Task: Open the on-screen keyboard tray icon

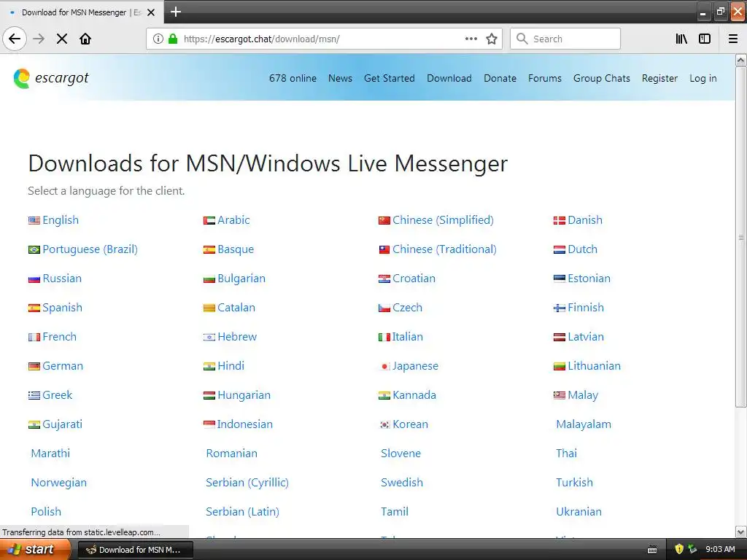Action: coord(652,550)
